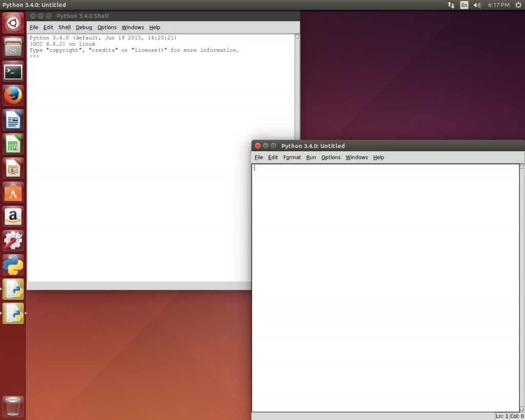Open the Shell menu in the Python Shell
This screenshot has width=525, height=420.
tap(65, 27)
